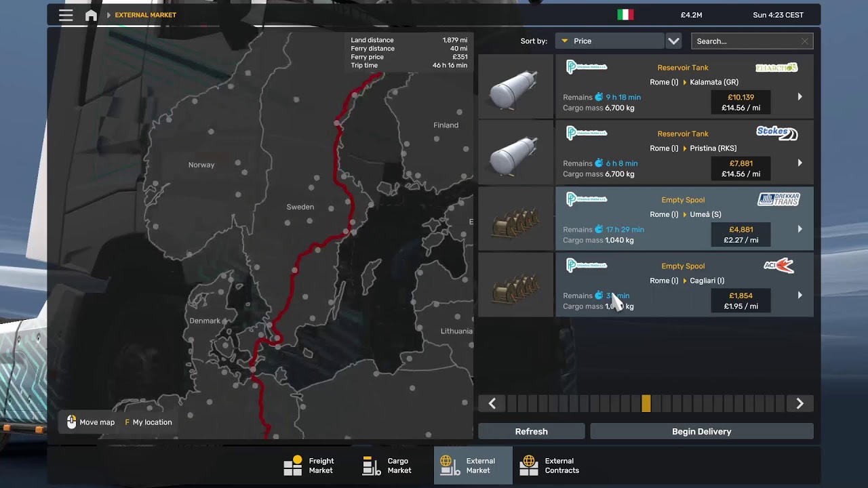Click EXTERNAL MARKET breadcrumb title
868x488 pixels.
pyautogui.click(x=145, y=15)
